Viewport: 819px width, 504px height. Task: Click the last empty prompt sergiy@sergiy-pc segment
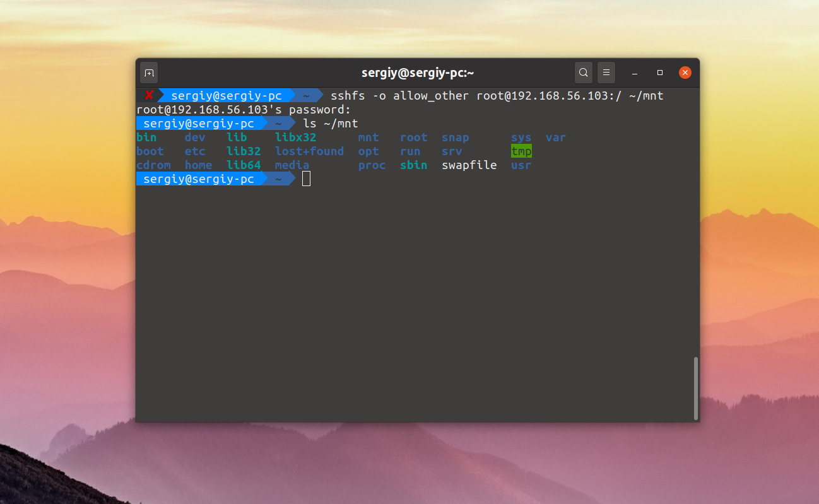click(199, 179)
